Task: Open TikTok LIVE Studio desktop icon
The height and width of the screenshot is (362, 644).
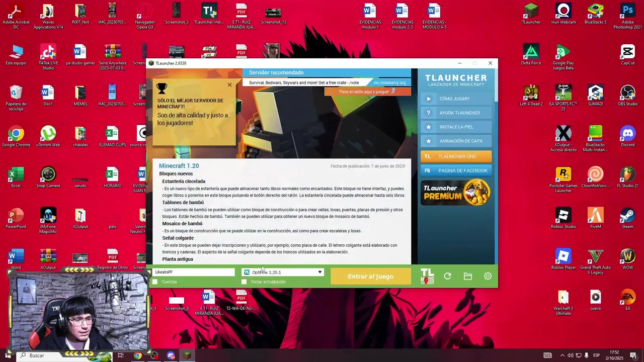Action: 48,57
